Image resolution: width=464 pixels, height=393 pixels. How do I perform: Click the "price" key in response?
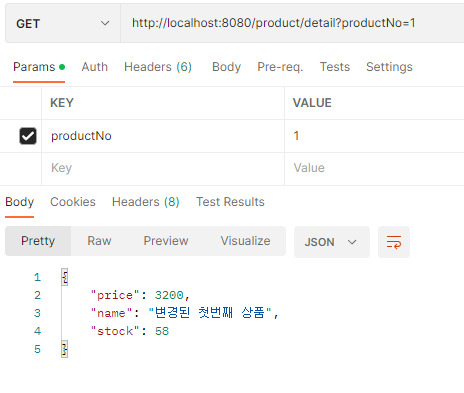coord(115,295)
